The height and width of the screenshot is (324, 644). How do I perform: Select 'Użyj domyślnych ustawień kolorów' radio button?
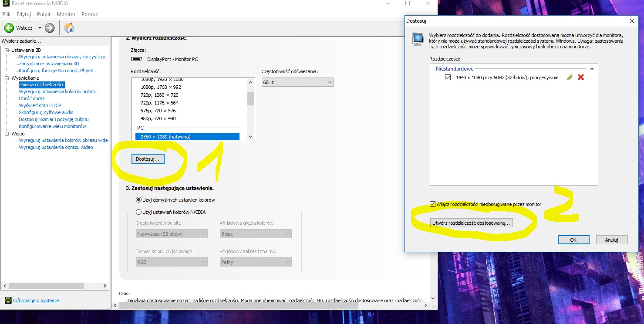(139, 200)
